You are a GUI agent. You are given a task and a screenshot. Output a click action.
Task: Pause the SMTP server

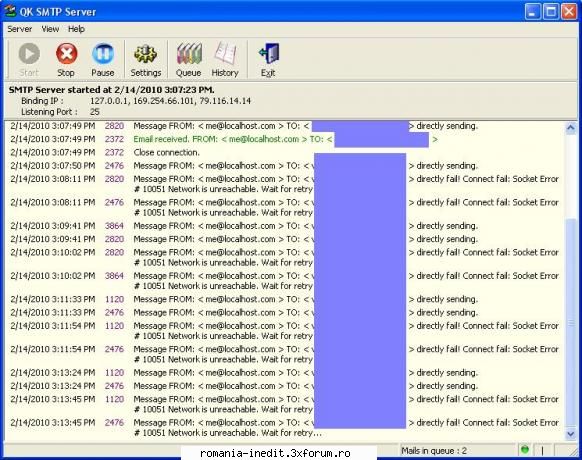(102, 59)
